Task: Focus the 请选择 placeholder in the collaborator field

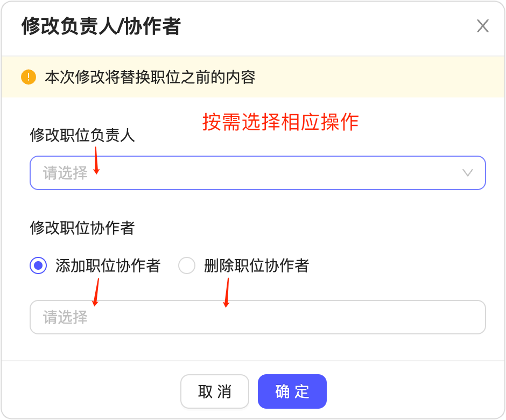Action: [x=65, y=317]
